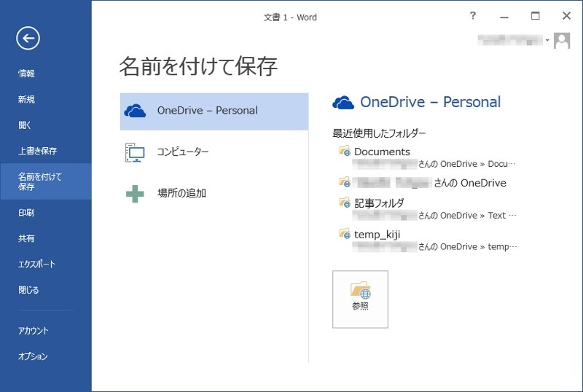The width and height of the screenshot is (583, 392).
Task: Click the 参照 browse button
Action: point(360,299)
